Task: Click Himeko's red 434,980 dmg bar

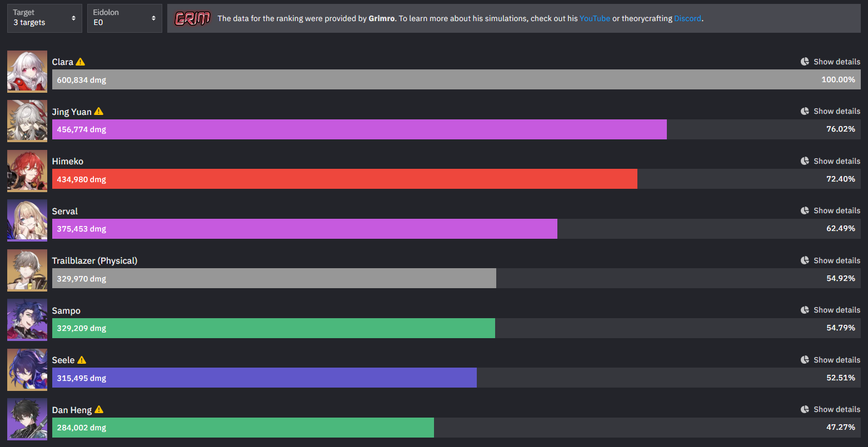Action: (x=345, y=179)
